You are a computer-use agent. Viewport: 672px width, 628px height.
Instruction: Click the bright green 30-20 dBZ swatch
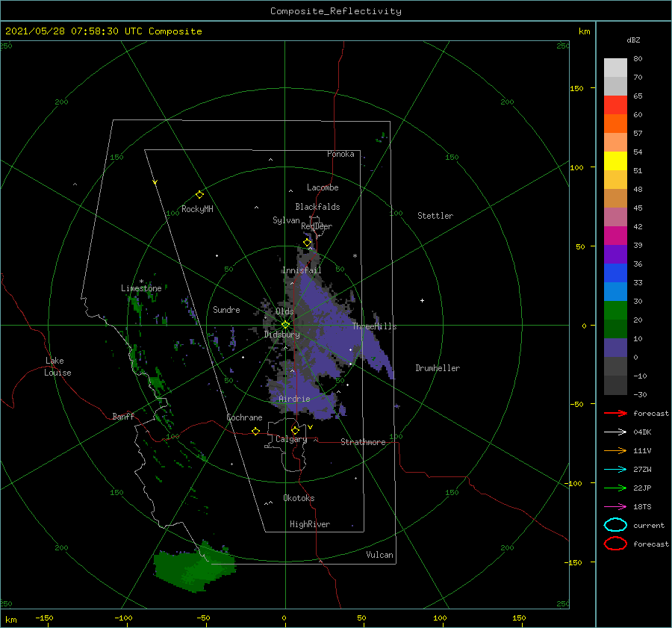point(615,311)
